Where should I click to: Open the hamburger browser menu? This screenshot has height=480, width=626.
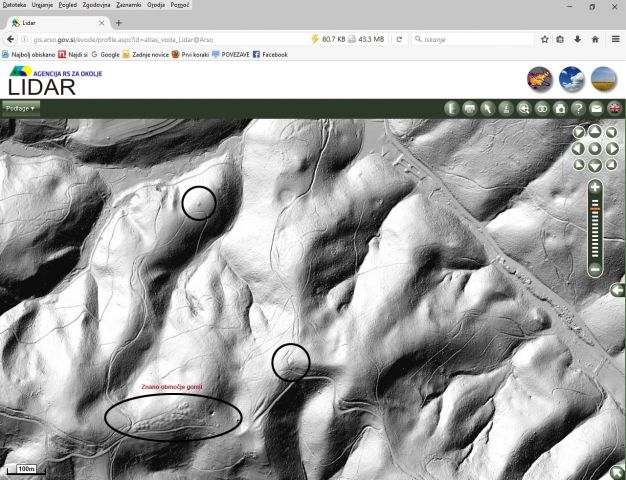pos(615,39)
